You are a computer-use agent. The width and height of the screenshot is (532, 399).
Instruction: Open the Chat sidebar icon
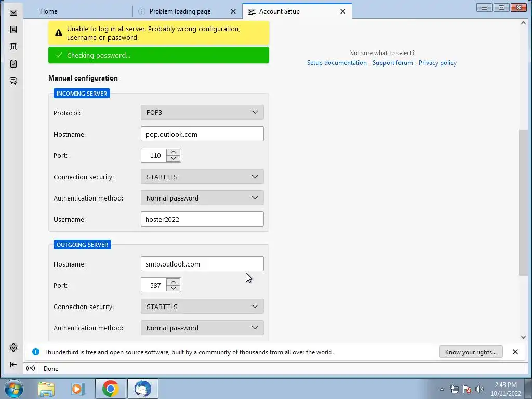pyautogui.click(x=13, y=81)
